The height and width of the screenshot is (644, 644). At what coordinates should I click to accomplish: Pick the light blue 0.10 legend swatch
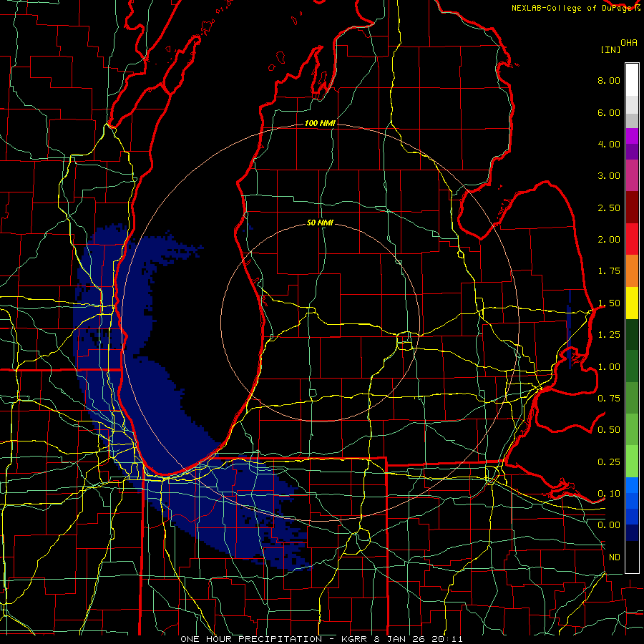tap(632, 484)
